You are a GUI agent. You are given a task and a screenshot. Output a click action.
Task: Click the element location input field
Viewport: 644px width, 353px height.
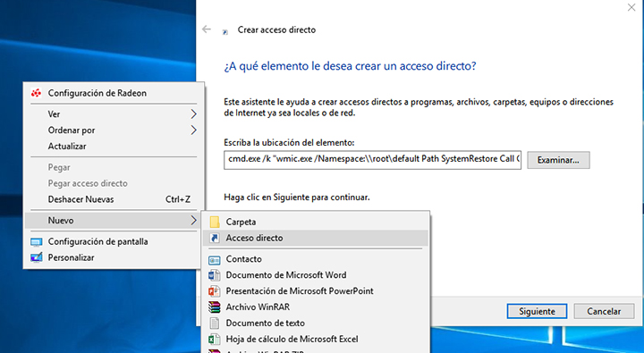click(x=372, y=160)
